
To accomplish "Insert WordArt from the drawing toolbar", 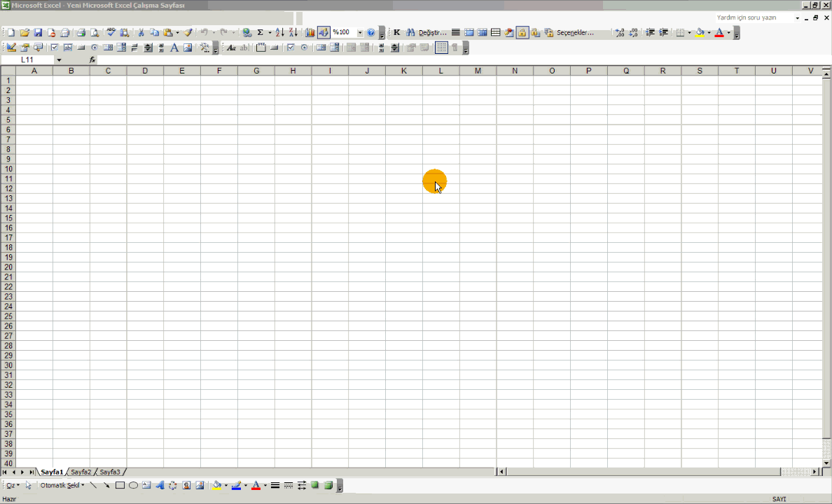I will (x=160, y=485).
